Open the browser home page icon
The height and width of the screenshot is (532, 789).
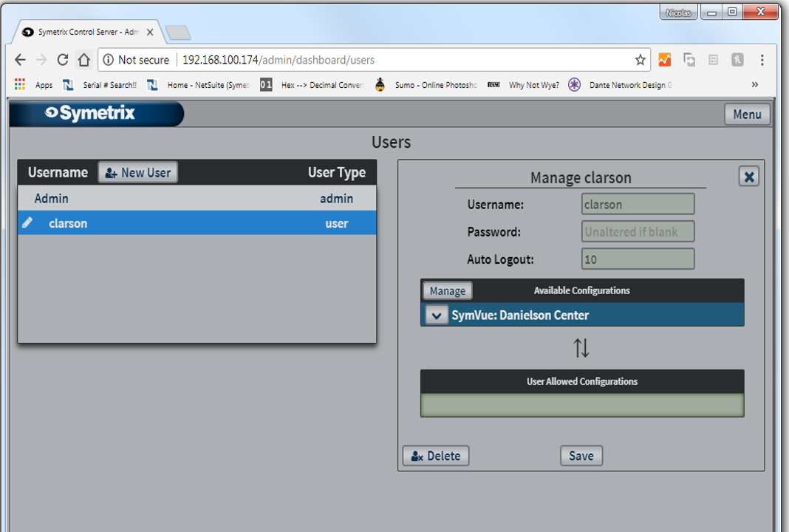[x=84, y=60]
